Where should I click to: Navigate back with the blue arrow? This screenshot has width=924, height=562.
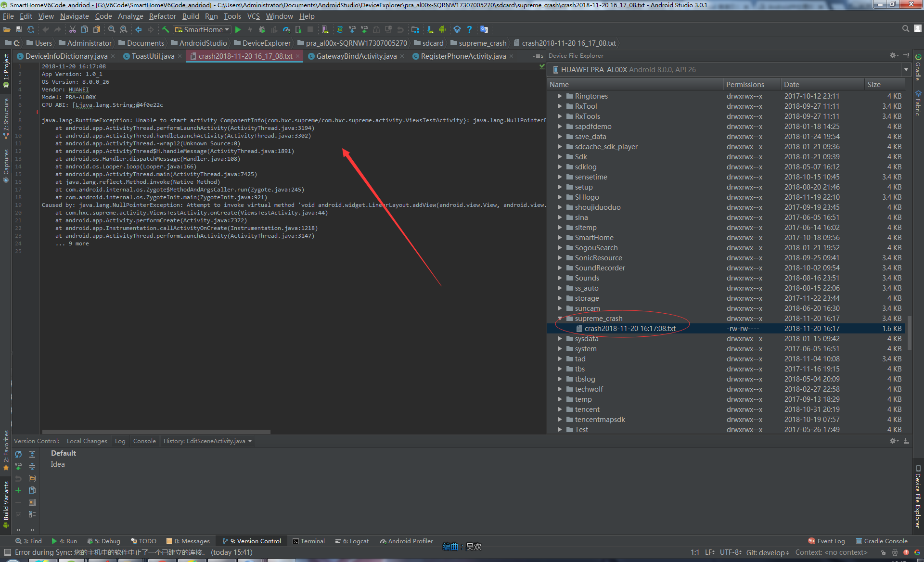click(139, 30)
